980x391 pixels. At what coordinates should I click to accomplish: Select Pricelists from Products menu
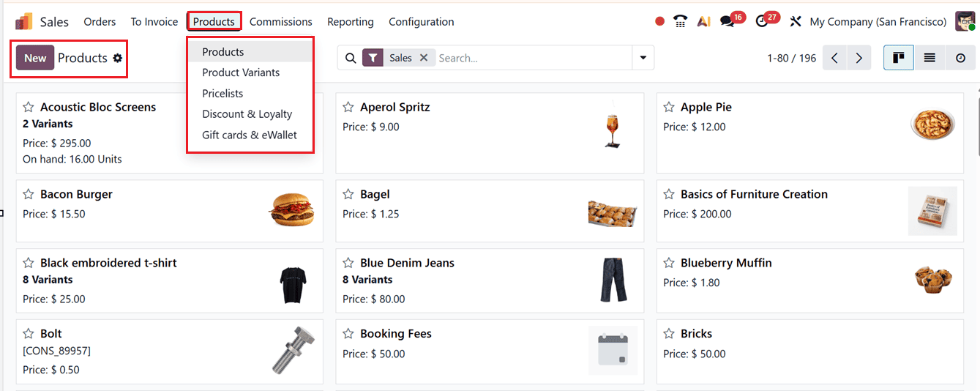click(222, 94)
